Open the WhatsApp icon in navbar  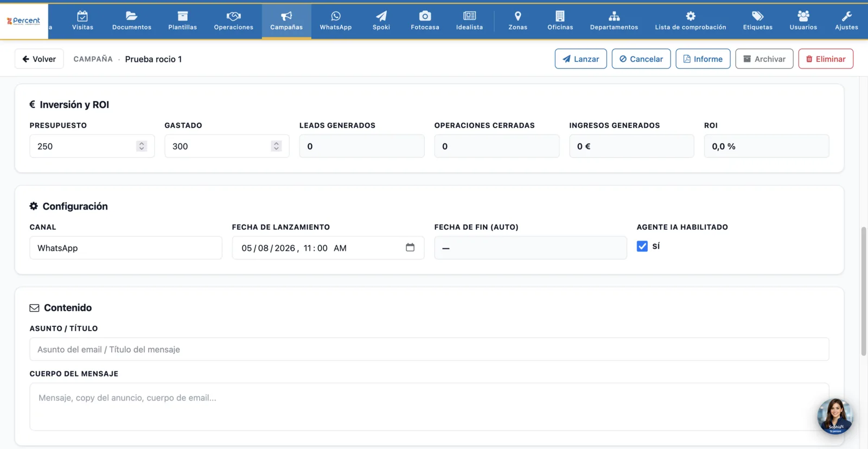coord(336,16)
